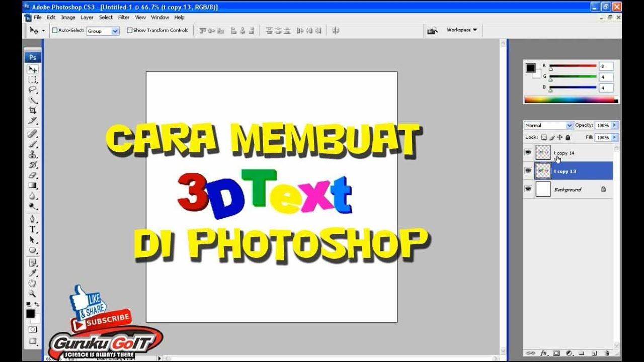The image size is (644, 362).
Task: Open Auto-Select Group dropdown
Action: [x=103, y=31]
